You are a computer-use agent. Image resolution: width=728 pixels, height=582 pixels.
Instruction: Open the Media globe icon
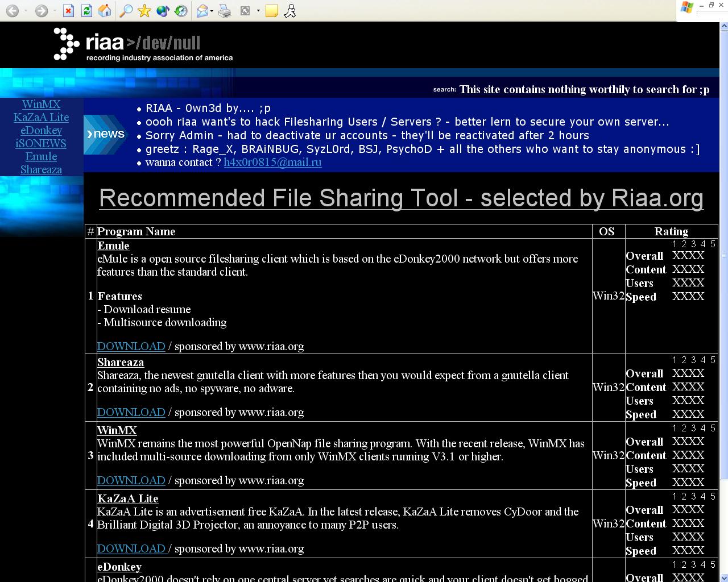tap(163, 11)
